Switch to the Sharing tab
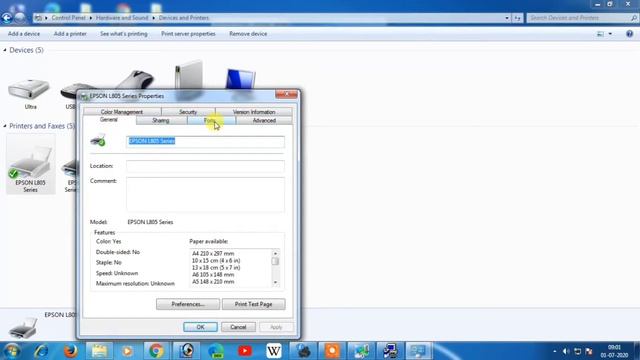Screen dimensions: 640x360 tap(161, 120)
